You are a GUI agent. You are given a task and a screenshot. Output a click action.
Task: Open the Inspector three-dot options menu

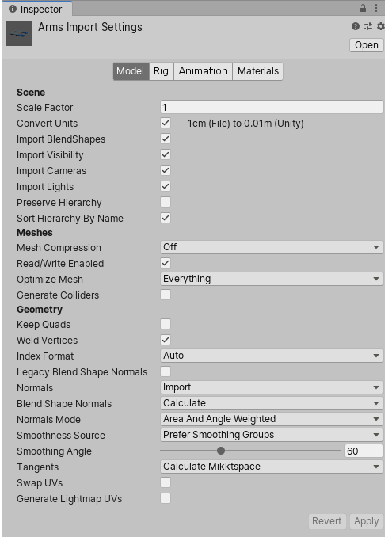click(x=376, y=8)
